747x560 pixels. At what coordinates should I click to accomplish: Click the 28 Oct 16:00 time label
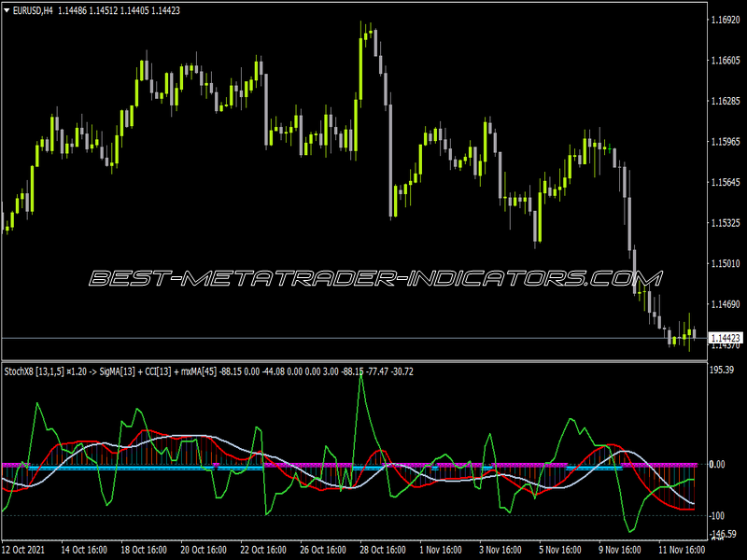click(x=383, y=550)
